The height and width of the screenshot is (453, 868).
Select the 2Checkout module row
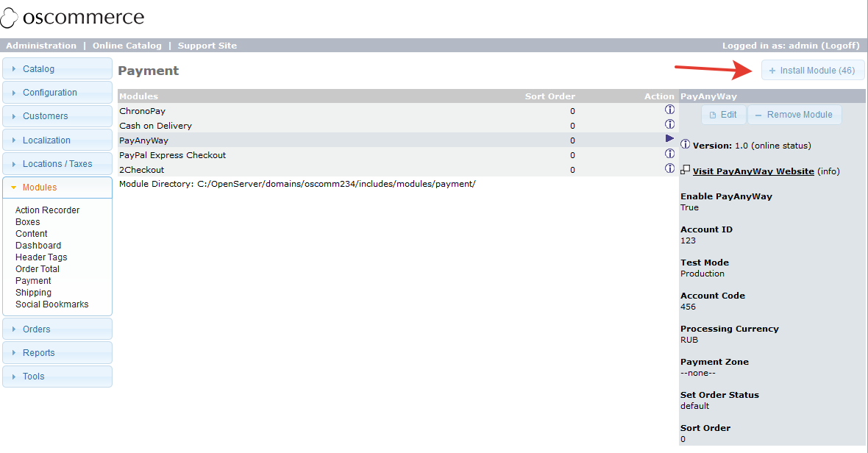(396, 170)
